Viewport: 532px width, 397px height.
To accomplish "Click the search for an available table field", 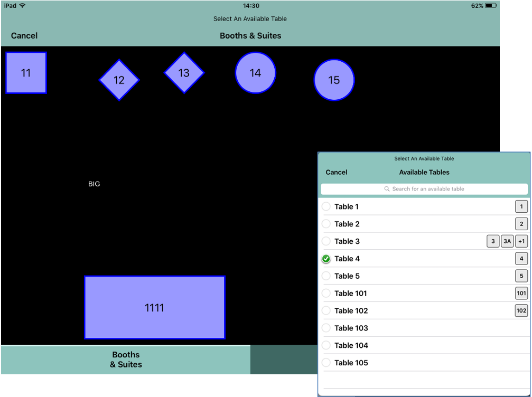I will [x=424, y=188].
